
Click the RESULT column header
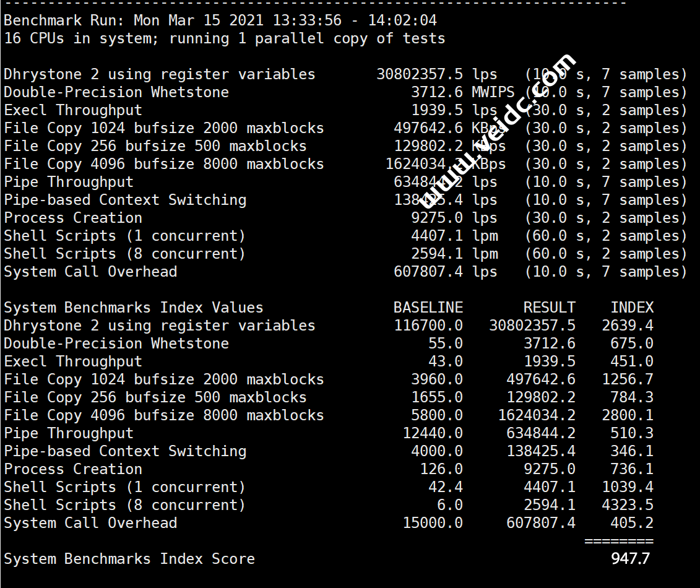[549, 308]
